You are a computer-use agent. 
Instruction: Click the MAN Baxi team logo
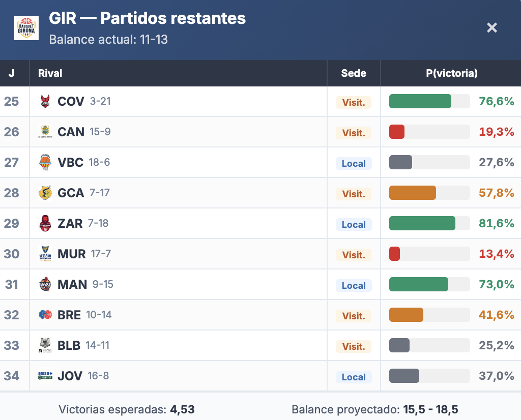pos(45,284)
